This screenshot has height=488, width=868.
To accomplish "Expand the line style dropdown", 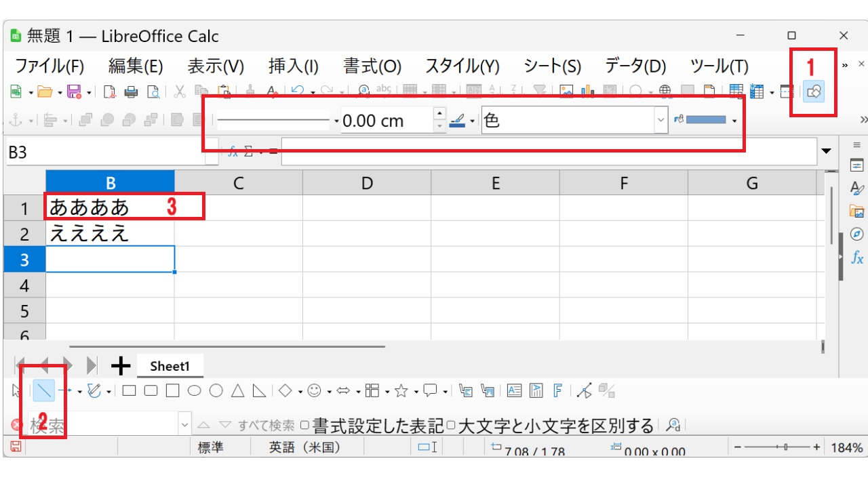I will click(x=337, y=121).
